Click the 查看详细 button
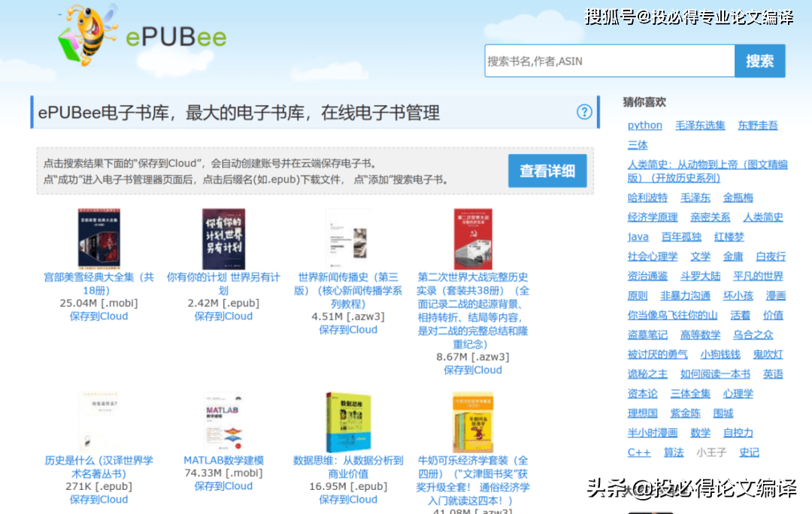Image resolution: width=812 pixels, height=514 pixels. [x=547, y=171]
